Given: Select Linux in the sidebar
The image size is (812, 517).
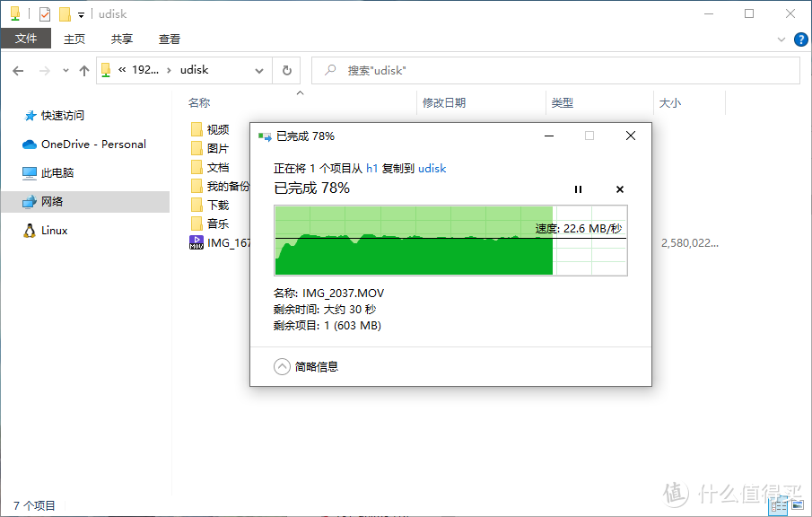Looking at the screenshot, I should pos(46,231).
